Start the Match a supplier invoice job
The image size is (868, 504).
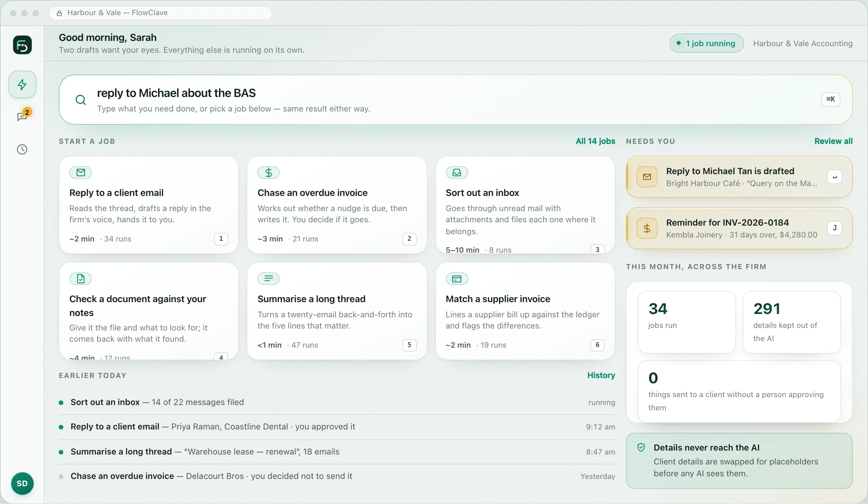(525, 311)
